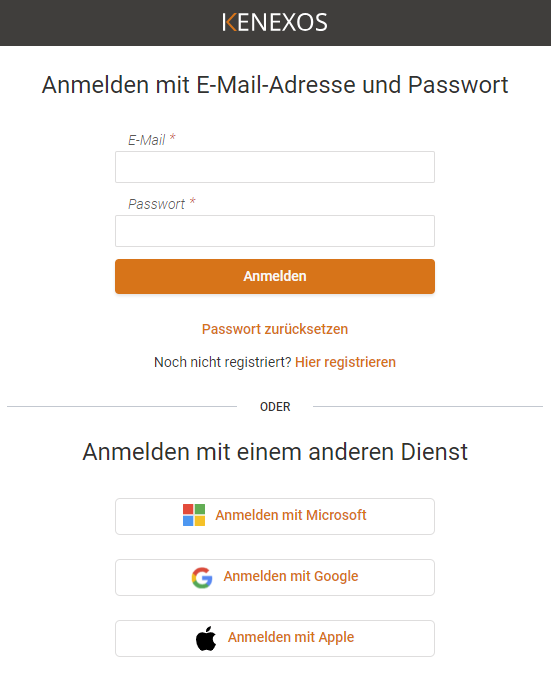Image resolution: width=551 pixels, height=689 pixels.
Task: Click the ODER divider text
Action: 275,407
